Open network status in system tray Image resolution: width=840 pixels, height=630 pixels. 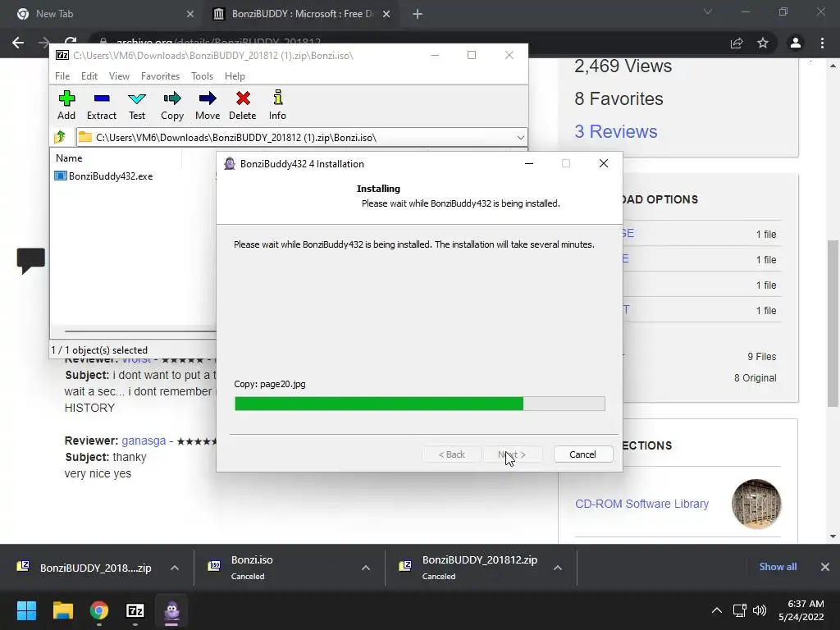point(740,610)
